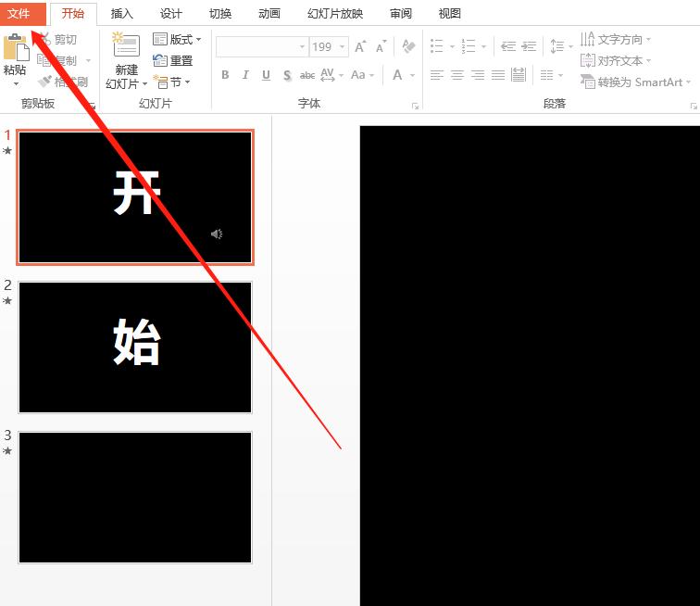Image resolution: width=700 pixels, height=606 pixels.
Task: Click the audio speaker icon on slide 1
Action: point(217,234)
